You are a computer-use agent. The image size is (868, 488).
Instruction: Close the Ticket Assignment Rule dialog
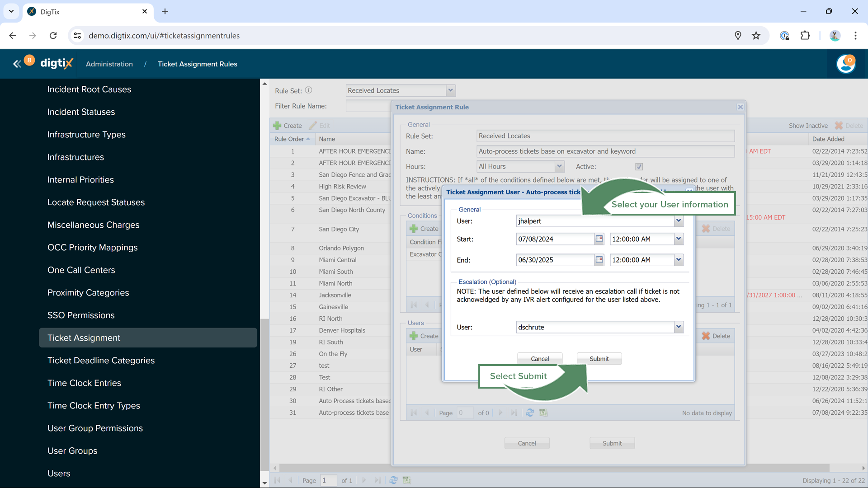pos(740,107)
